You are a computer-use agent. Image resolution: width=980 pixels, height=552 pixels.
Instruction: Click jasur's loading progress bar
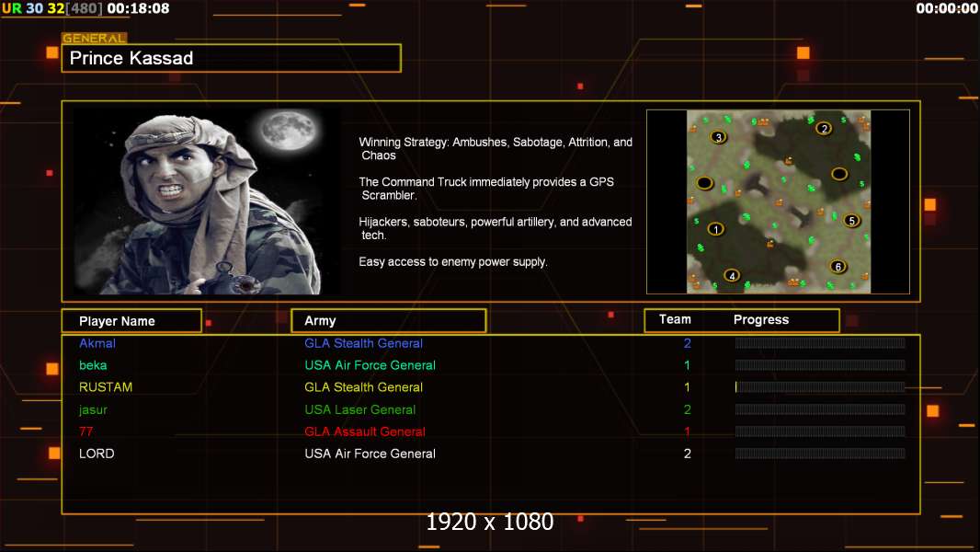820,409
